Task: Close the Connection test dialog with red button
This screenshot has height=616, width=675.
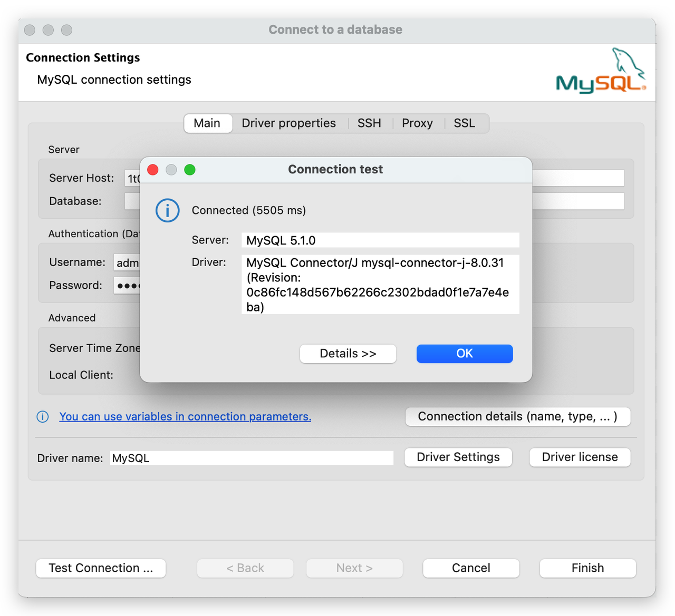Action: pyautogui.click(x=153, y=170)
